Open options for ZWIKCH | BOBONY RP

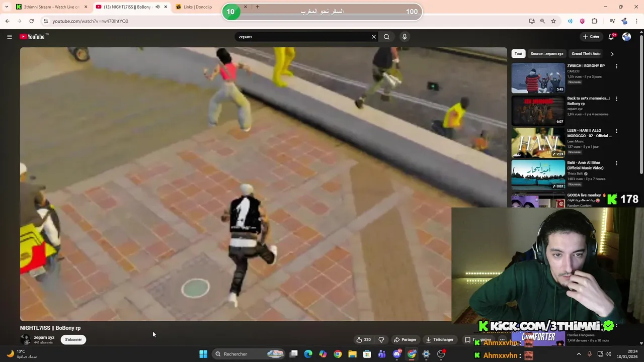(x=617, y=66)
